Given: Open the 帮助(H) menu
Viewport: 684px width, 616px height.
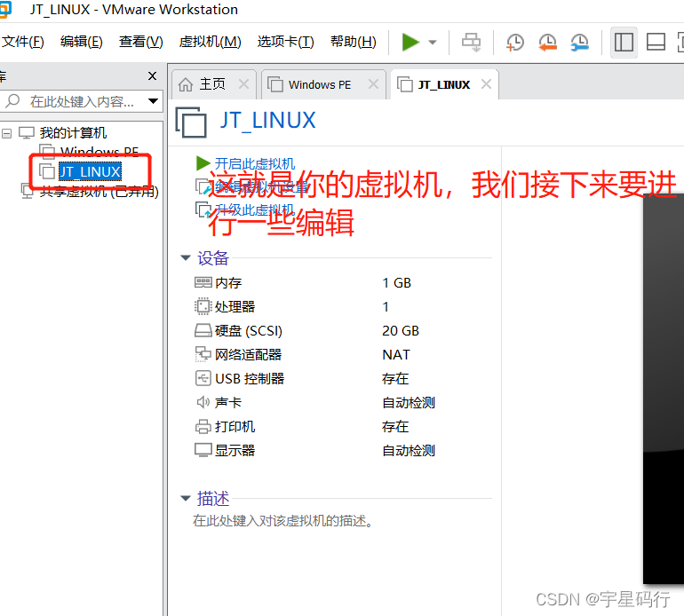Looking at the screenshot, I should point(354,42).
